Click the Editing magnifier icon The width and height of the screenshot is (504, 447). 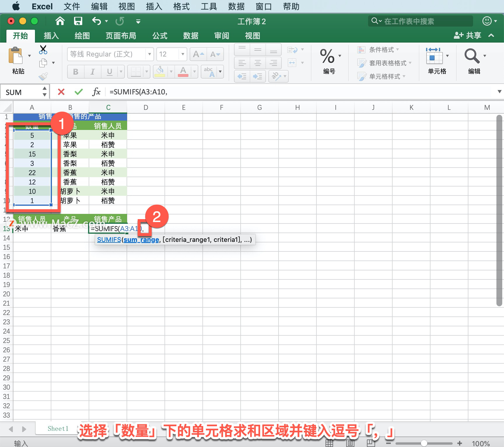tap(472, 56)
